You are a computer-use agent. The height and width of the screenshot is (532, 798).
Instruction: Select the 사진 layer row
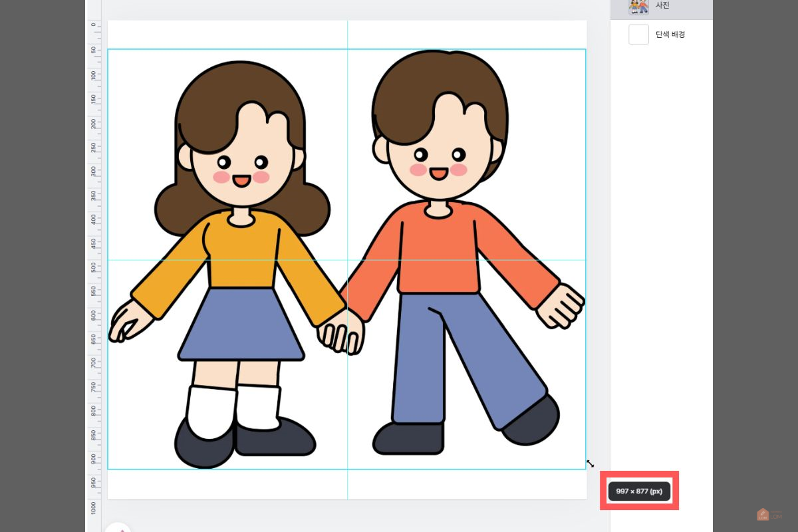pyautogui.click(x=661, y=9)
